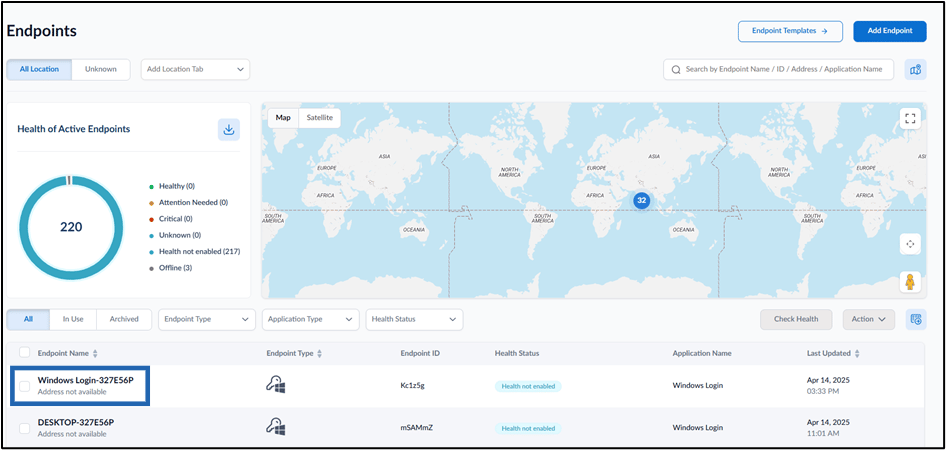The width and height of the screenshot is (946, 450).
Task: Filter to Archived endpoints
Action: [x=124, y=319]
